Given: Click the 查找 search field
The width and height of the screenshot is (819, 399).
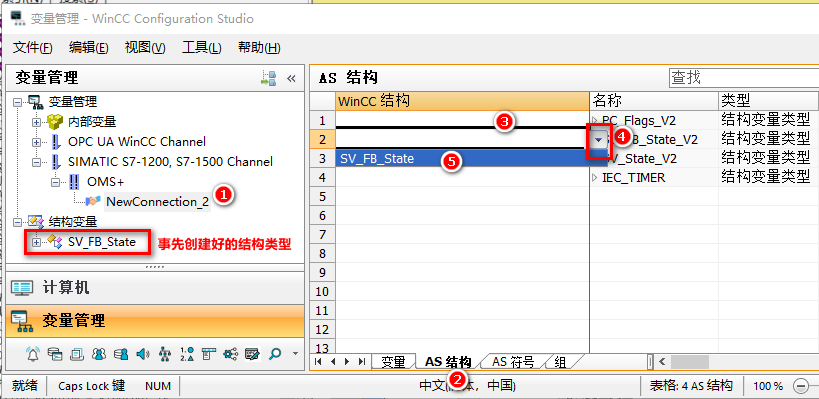Looking at the screenshot, I should (744, 78).
